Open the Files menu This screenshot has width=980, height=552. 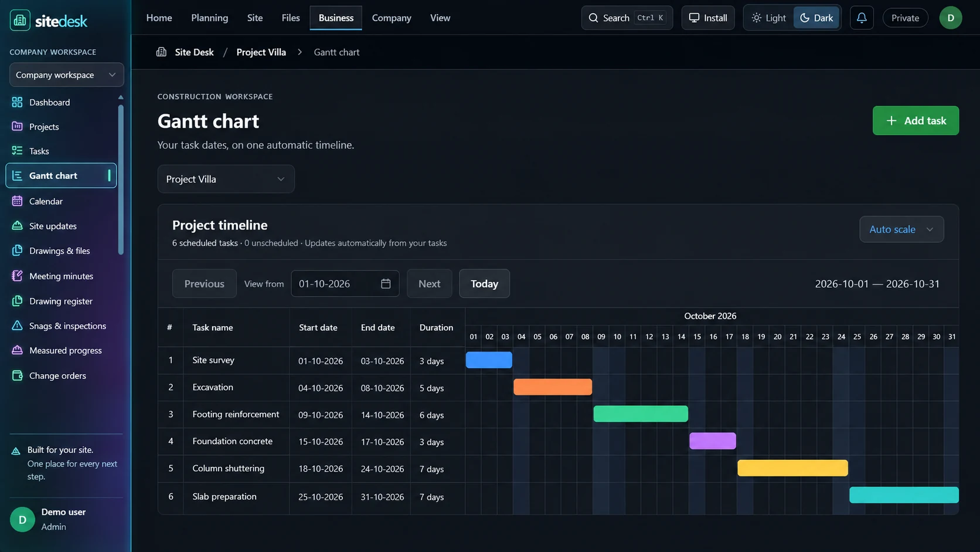291,18
